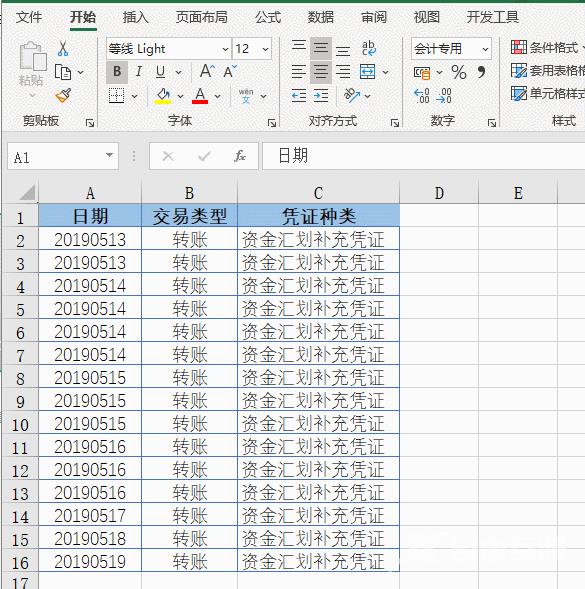Open font group dialog launcher
The height and width of the screenshot is (589, 585).
coord(271,123)
